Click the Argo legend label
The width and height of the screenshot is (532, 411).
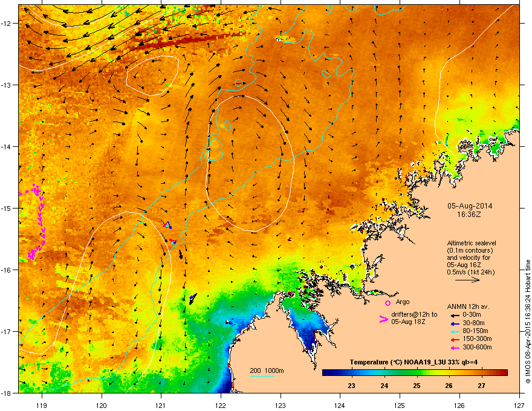click(x=403, y=302)
